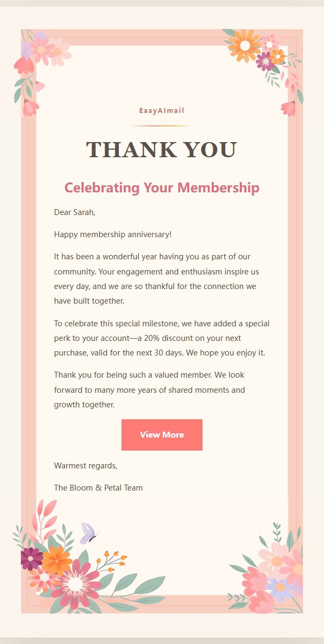Viewport: 324px width, 644px height.
Task: Click the big pink daisy bottom left
Action: pos(76,583)
